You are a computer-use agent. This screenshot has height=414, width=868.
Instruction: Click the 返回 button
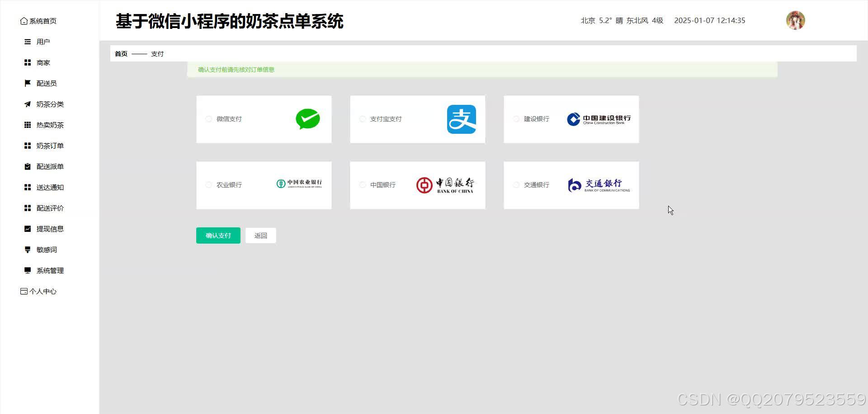pos(260,235)
